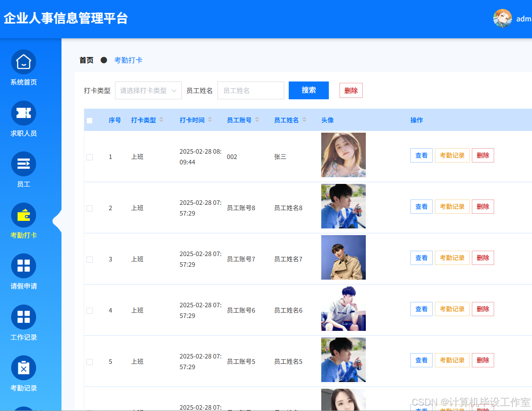
Task: Click the top 删除 batch button
Action: 351,90
